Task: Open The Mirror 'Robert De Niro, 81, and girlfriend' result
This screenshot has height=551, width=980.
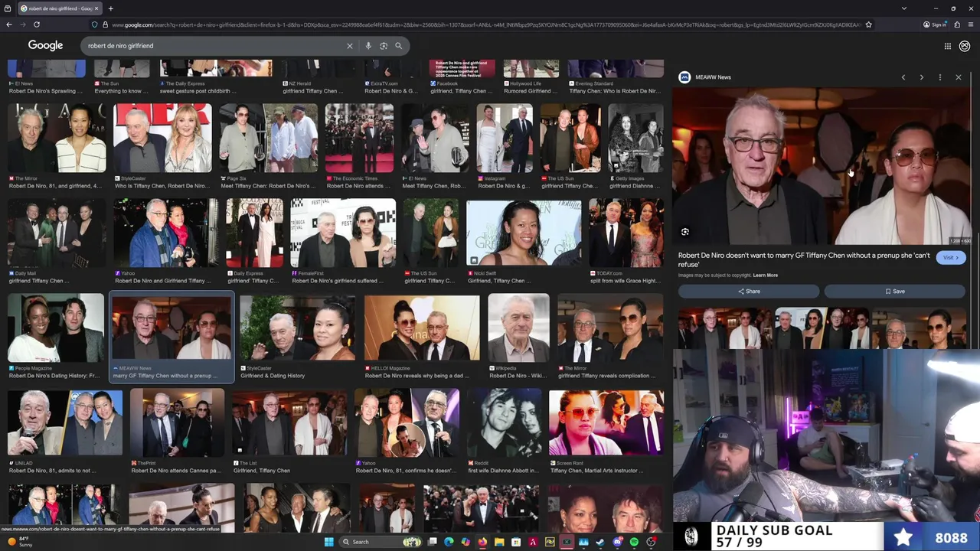Action: [57, 146]
